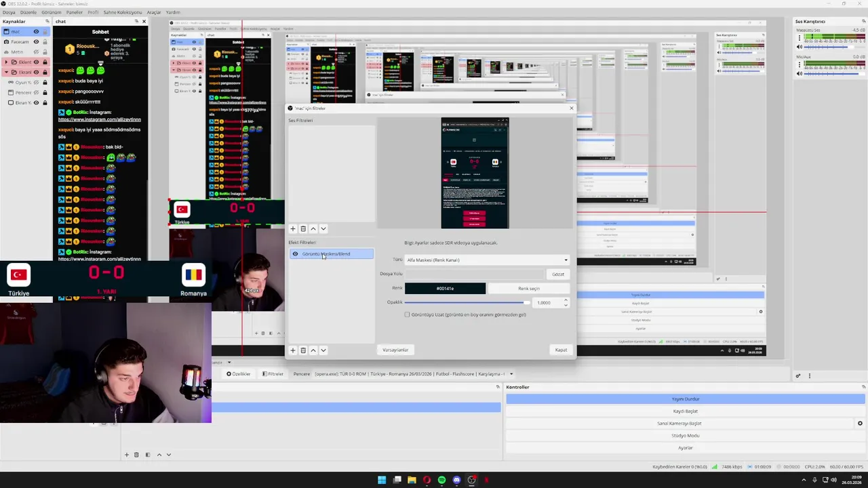
Task: Enable Görüntüyü Uzat checkbox
Action: [407, 314]
